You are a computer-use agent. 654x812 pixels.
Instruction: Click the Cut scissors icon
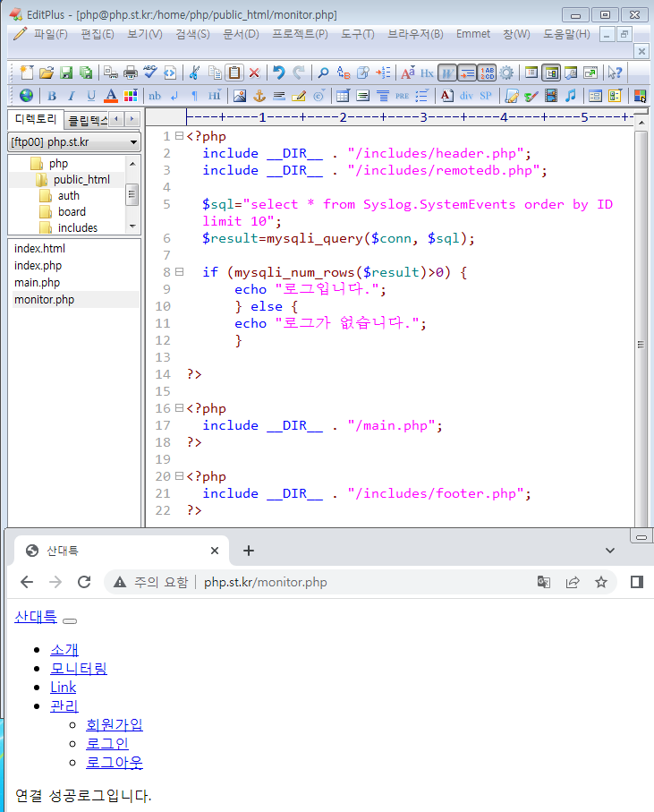[x=194, y=73]
